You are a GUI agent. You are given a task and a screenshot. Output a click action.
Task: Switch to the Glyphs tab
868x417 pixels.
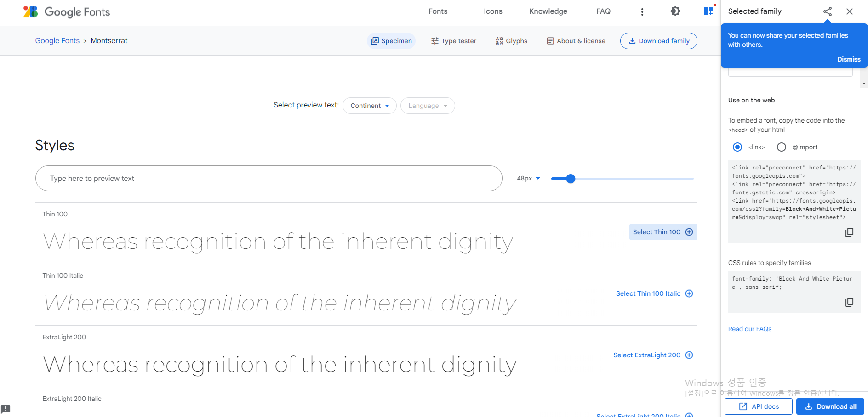(x=511, y=41)
